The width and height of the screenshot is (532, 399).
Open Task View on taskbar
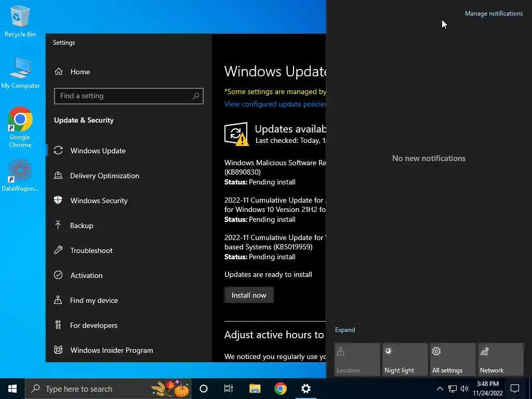click(229, 389)
